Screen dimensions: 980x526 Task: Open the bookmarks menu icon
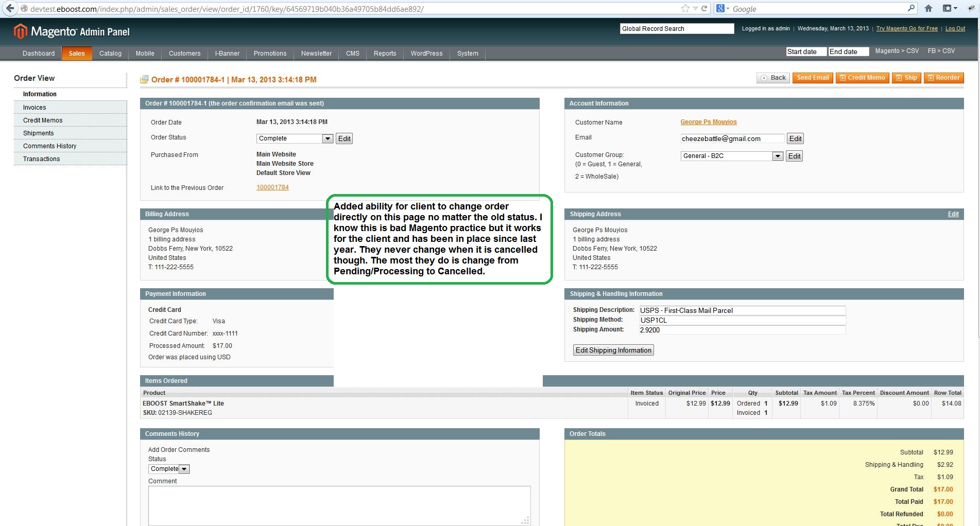[x=950, y=8]
